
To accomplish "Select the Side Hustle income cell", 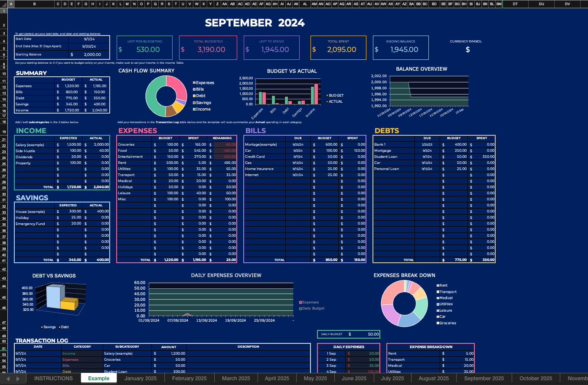I will [35, 151].
